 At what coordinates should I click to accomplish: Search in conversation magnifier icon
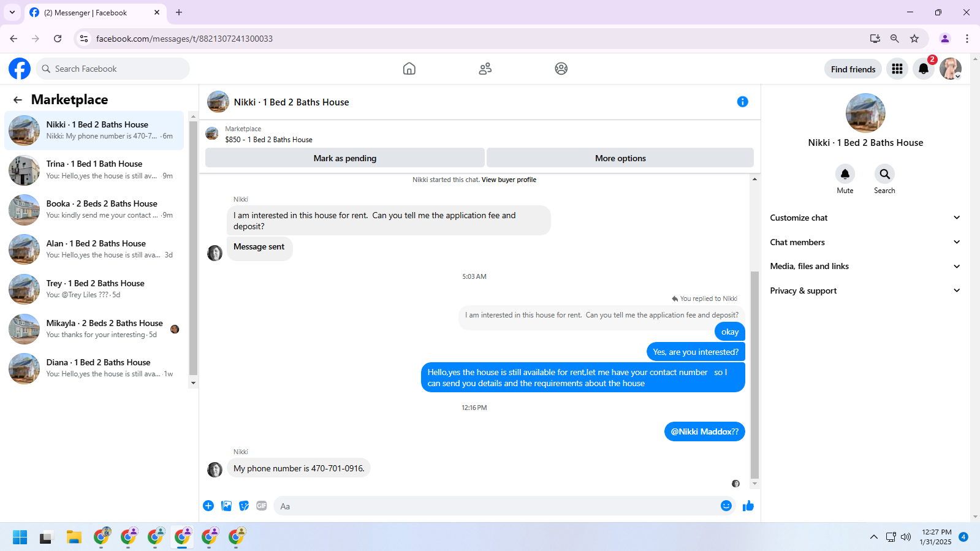pos(884,174)
